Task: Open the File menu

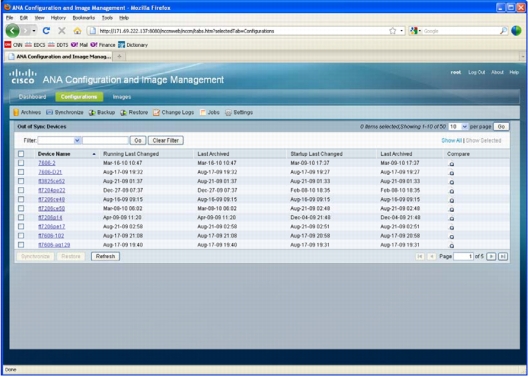Action: point(9,18)
